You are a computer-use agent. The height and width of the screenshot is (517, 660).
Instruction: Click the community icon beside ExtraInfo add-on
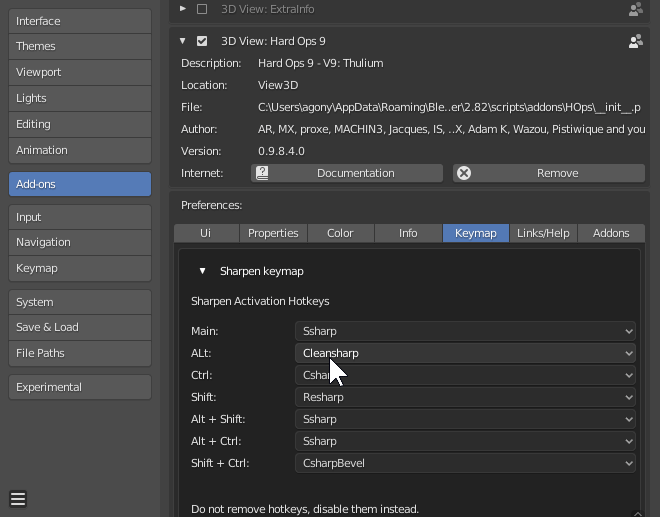coord(635,9)
